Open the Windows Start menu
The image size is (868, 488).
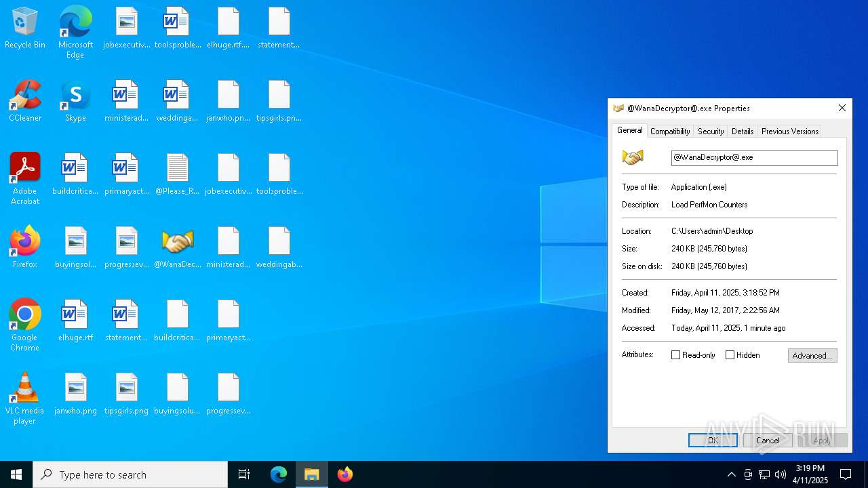pyautogui.click(x=16, y=474)
